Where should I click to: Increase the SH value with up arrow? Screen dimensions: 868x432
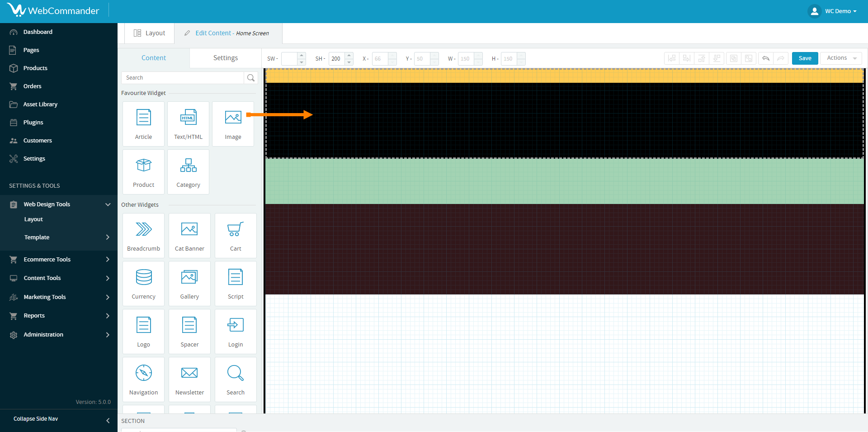coord(349,55)
